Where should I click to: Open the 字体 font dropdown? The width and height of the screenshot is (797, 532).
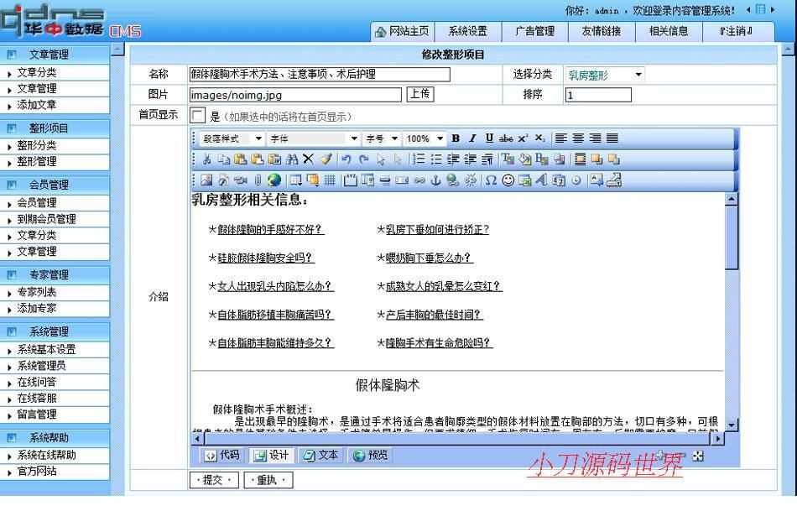(x=313, y=138)
